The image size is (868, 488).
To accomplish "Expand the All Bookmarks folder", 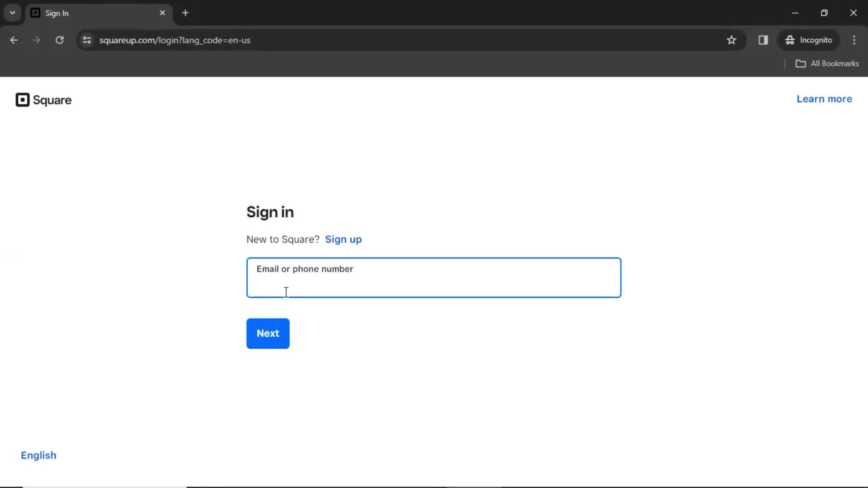I will pos(828,63).
